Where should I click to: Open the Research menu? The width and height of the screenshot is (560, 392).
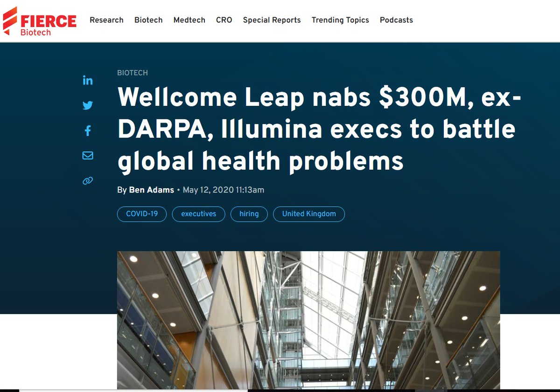click(x=106, y=20)
